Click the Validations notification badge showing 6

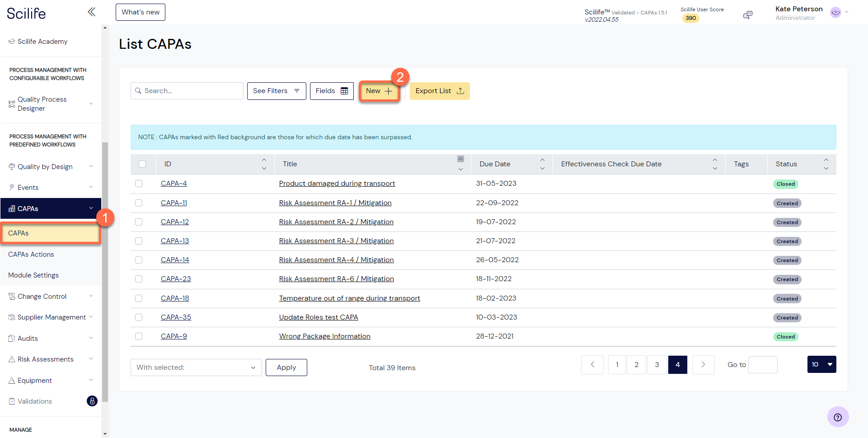point(92,401)
